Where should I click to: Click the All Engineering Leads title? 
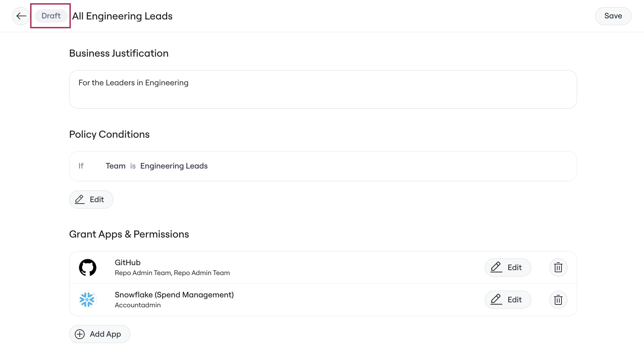[x=122, y=16]
